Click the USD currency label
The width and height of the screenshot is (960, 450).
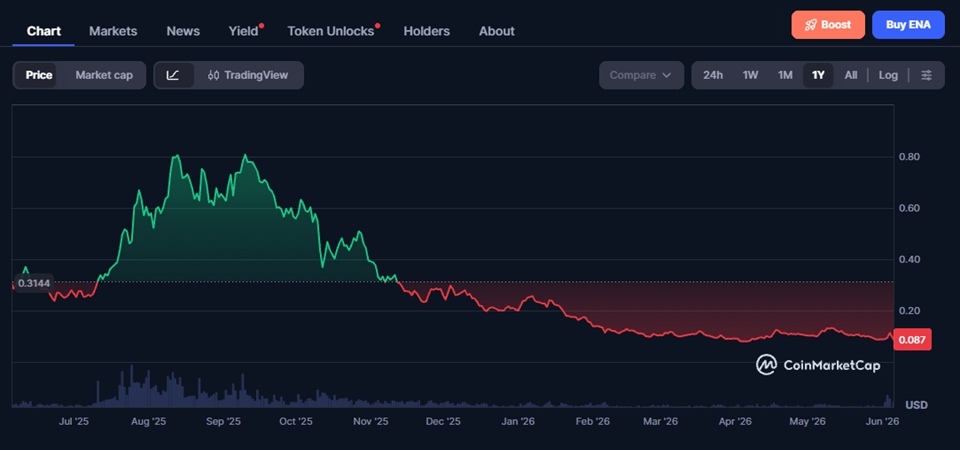click(x=917, y=405)
